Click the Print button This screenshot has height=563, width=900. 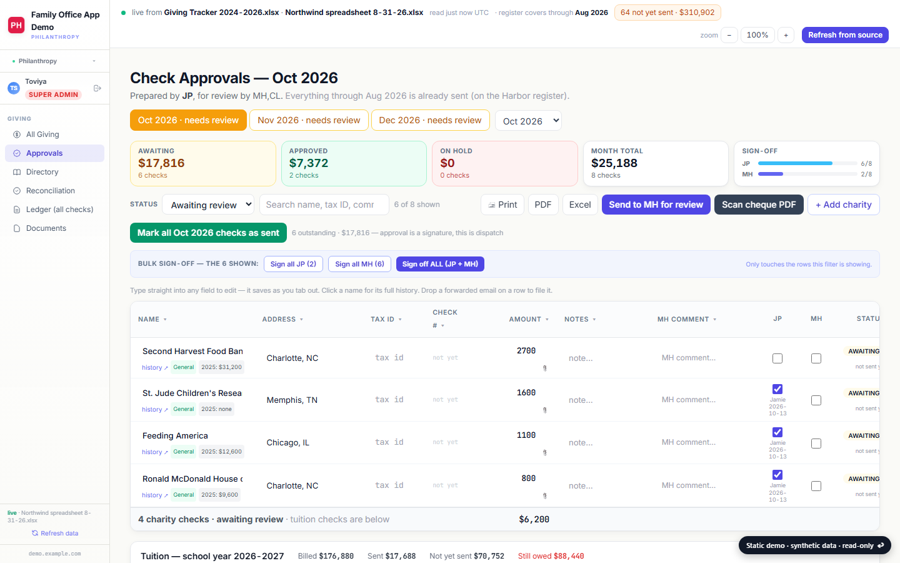click(x=502, y=205)
